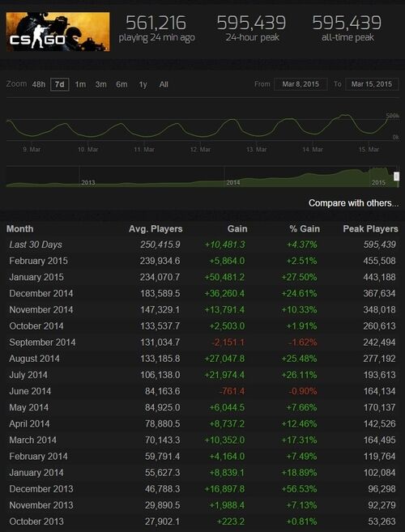This screenshot has height=532, width=405.
Task: Select the March 2014 row label
Action: [33, 440]
